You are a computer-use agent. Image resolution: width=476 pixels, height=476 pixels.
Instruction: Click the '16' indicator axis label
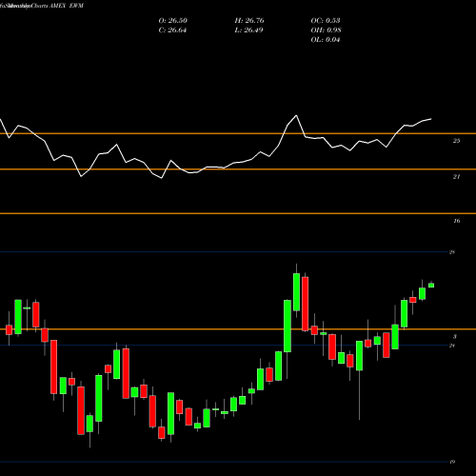[456, 221]
